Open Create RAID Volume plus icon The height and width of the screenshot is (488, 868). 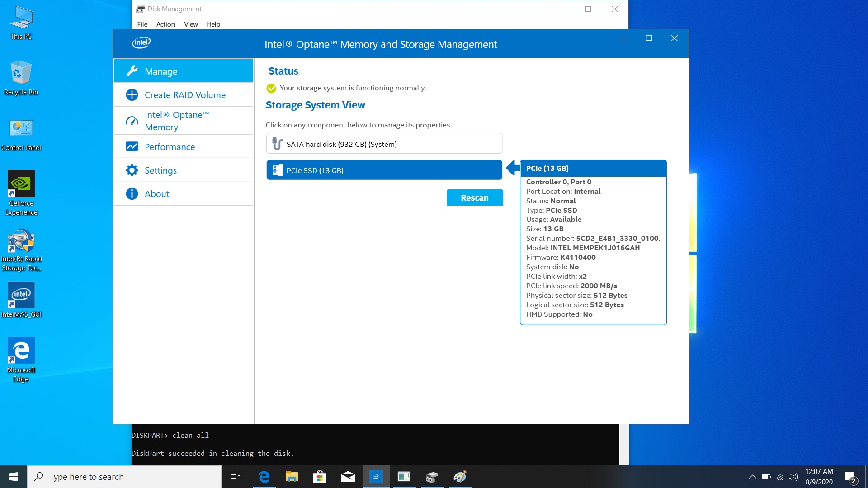click(x=132, y=95)
